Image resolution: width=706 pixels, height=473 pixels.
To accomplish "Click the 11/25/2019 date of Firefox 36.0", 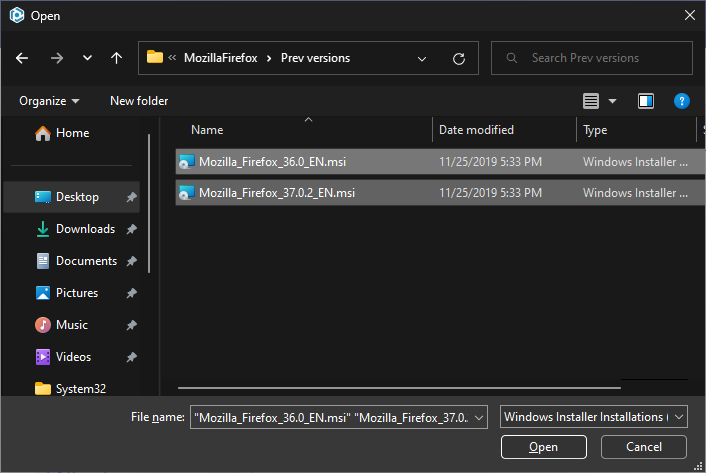I will [490, 162].
